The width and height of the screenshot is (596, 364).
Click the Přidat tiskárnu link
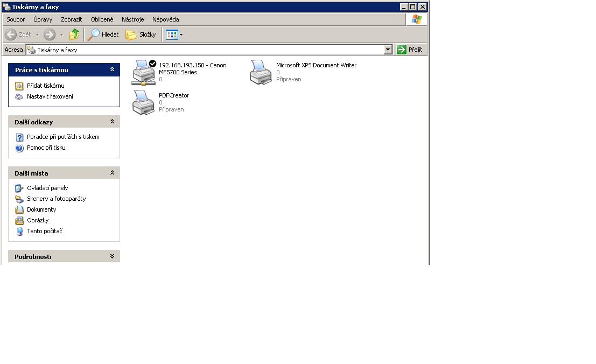[x=46, y=86]
